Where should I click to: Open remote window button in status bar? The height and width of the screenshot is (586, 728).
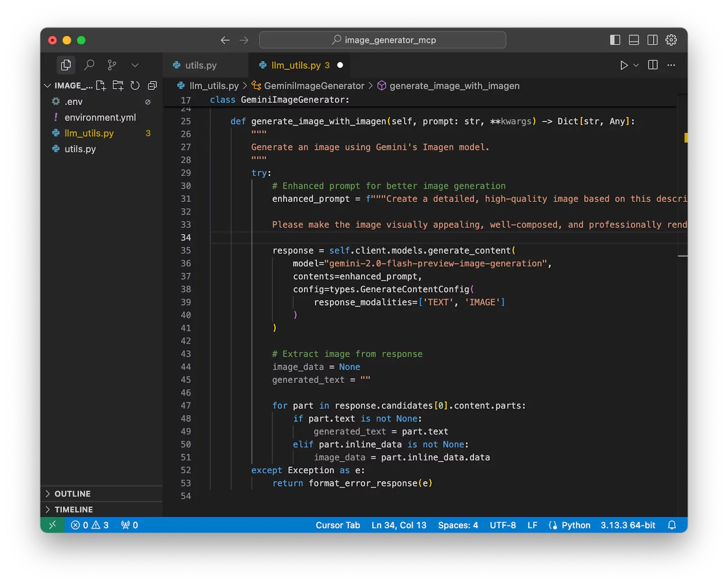[x=52, y=525]
